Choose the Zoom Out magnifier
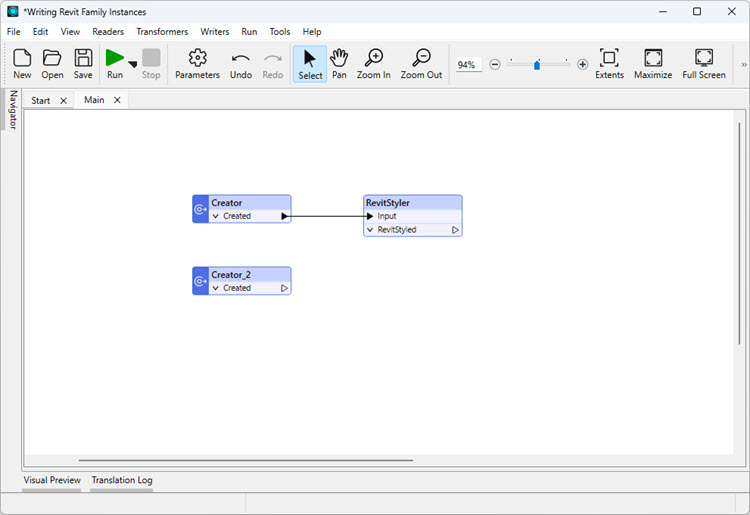This screenshot has height=515, width=750. click(x=421, y=58)
